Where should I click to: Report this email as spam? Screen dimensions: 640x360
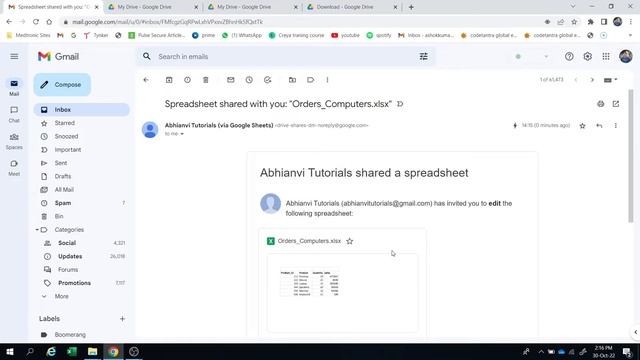(187, 80)
